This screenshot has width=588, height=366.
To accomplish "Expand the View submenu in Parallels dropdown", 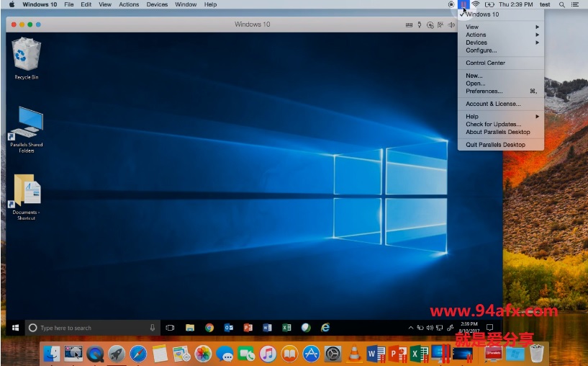I will [501, 27].
